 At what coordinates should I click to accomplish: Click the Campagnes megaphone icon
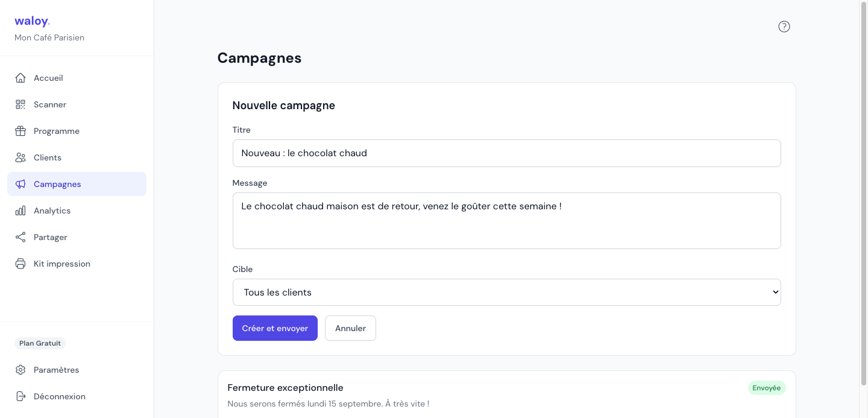pyautogui.click(x=20, y=184)
